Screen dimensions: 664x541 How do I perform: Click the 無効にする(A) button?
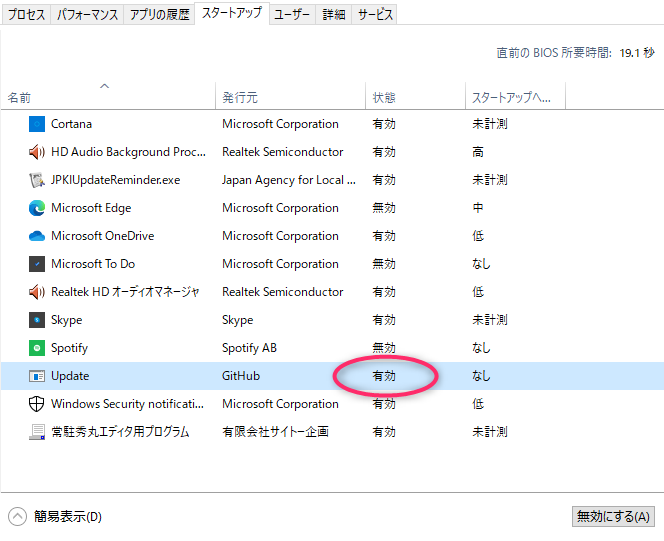[613, 516]
